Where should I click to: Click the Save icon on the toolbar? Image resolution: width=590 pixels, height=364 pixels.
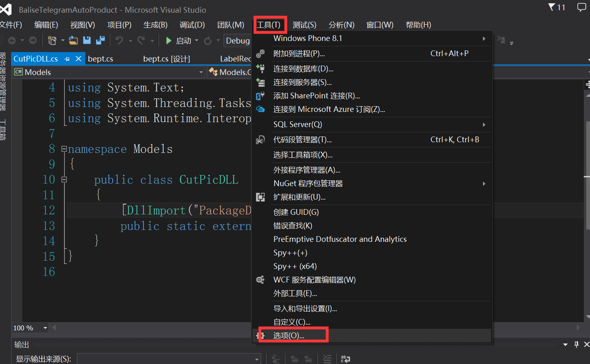click(x=87, y=40)
